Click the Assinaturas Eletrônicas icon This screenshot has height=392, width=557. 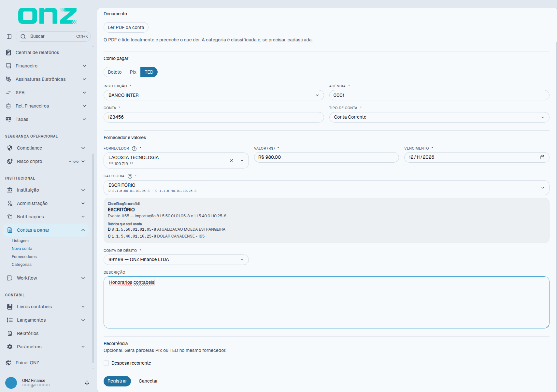click(8, 79)
